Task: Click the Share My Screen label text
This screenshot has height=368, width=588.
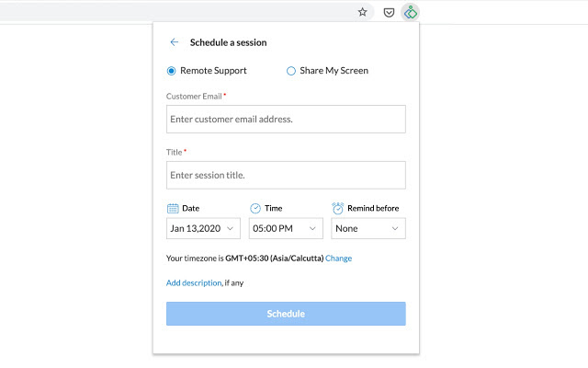Action: coord(334,71)
